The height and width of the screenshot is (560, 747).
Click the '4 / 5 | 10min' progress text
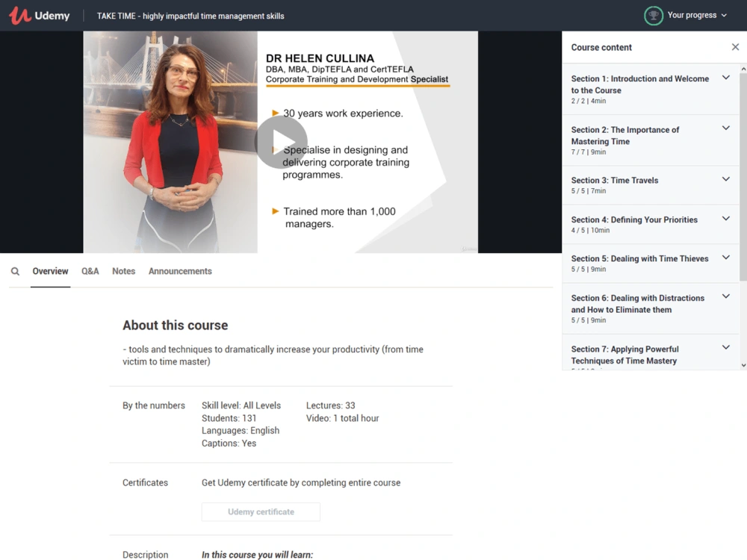(590, 231)
